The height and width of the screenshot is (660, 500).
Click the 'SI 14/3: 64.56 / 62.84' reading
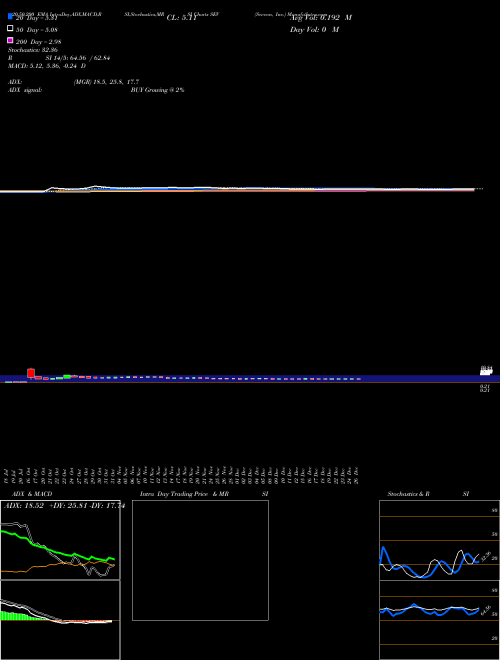pyautogui.click(x=78, y=58)
